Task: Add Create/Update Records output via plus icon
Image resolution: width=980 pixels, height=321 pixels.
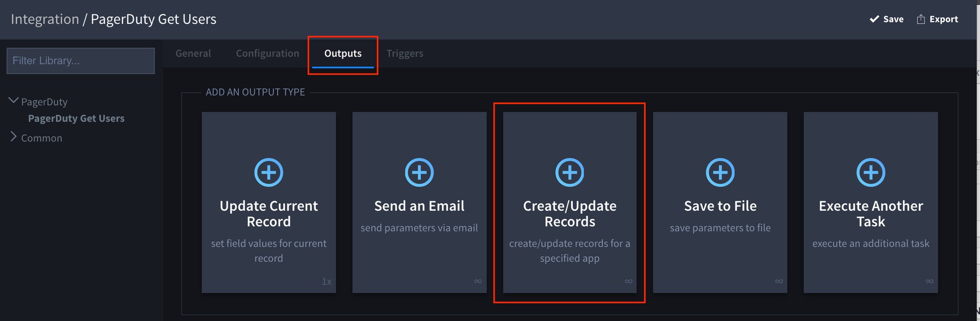Action: click(570, 172)
